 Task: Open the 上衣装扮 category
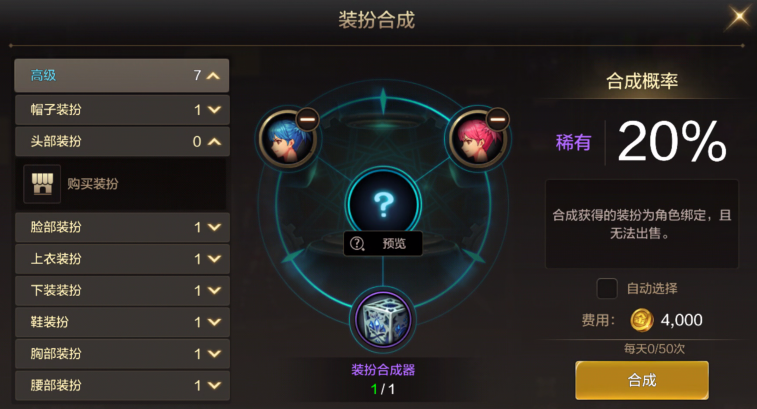pyautogui.click(x=122, y=259)
